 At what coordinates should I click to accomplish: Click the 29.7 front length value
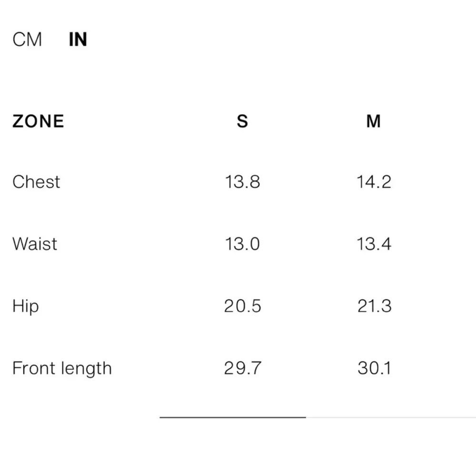242,368
